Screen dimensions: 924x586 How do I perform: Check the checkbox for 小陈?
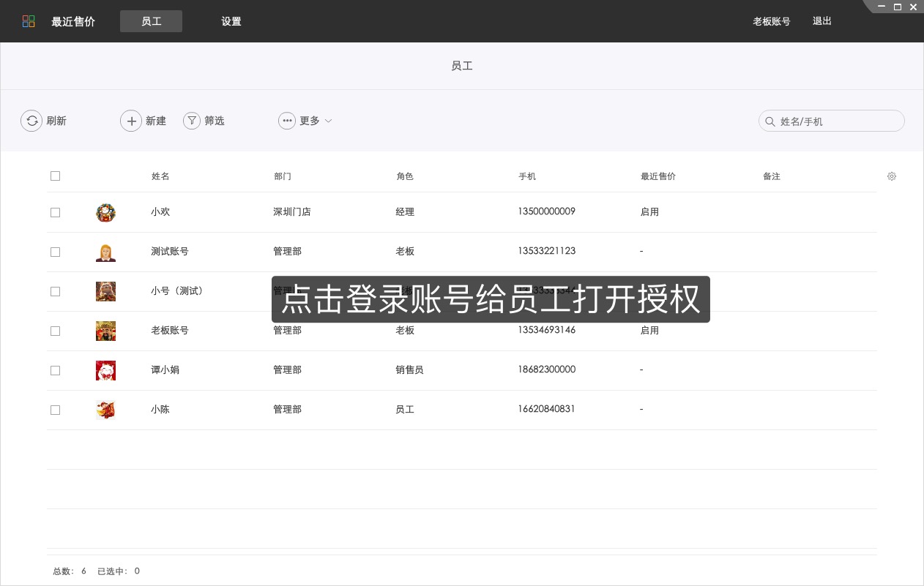[55, 410]
